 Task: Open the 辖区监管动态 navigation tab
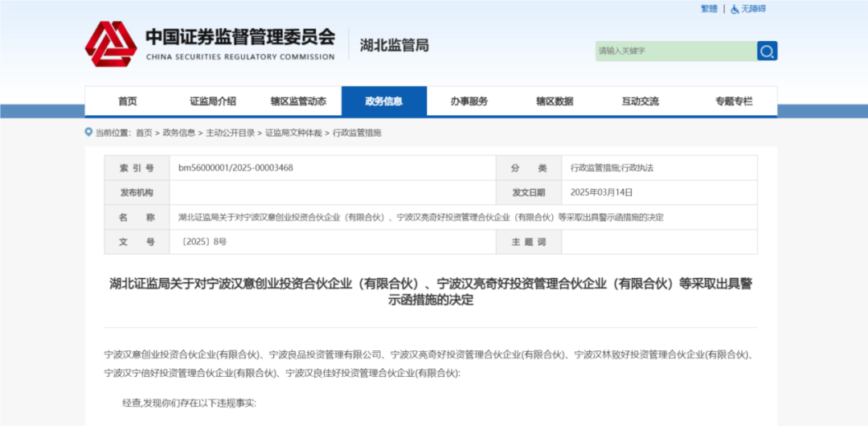(298, 101)
